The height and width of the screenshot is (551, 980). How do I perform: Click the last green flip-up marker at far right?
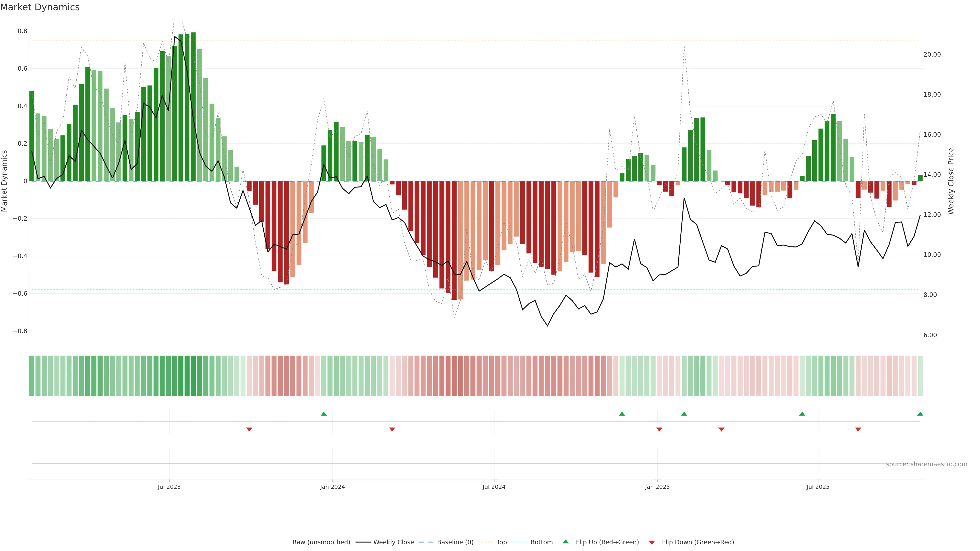(x=920, y=414)
